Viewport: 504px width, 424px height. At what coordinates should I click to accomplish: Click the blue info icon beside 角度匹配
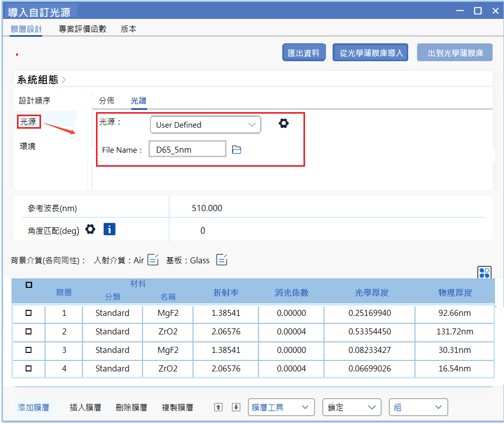[x=109, y=229]
